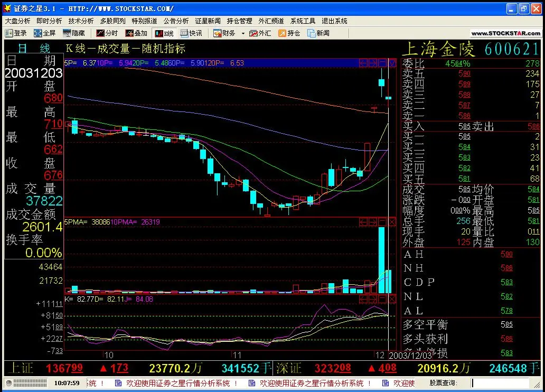545x392 pixels.
Task: Open the 特别报道 menu
Action: click(144, 21)
